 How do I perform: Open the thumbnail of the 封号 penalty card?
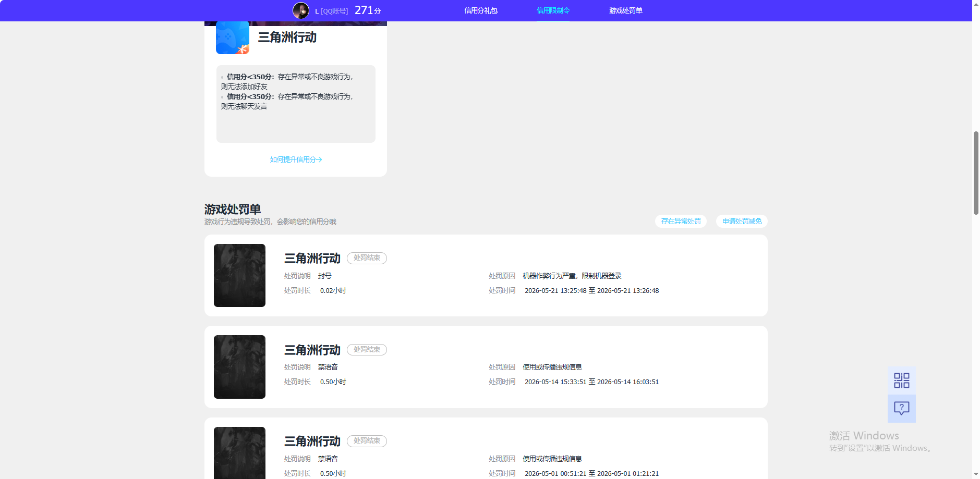coord(239,275)
